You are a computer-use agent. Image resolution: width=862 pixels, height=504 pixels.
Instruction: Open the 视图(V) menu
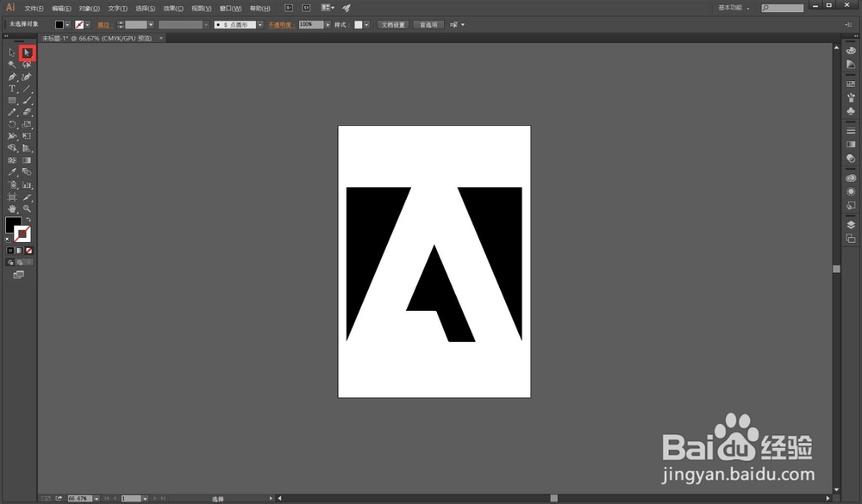201,9
